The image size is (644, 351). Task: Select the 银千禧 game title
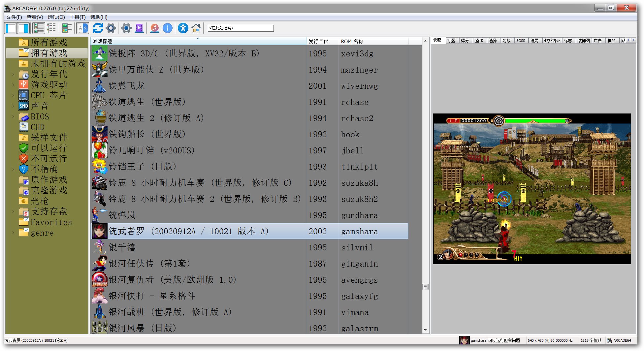click(122, 247)
